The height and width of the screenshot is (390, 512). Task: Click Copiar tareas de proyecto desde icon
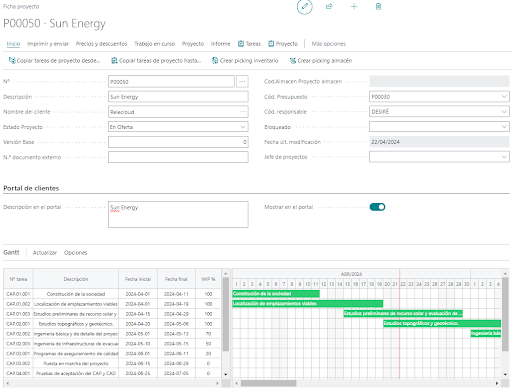[x=12, y=60]
